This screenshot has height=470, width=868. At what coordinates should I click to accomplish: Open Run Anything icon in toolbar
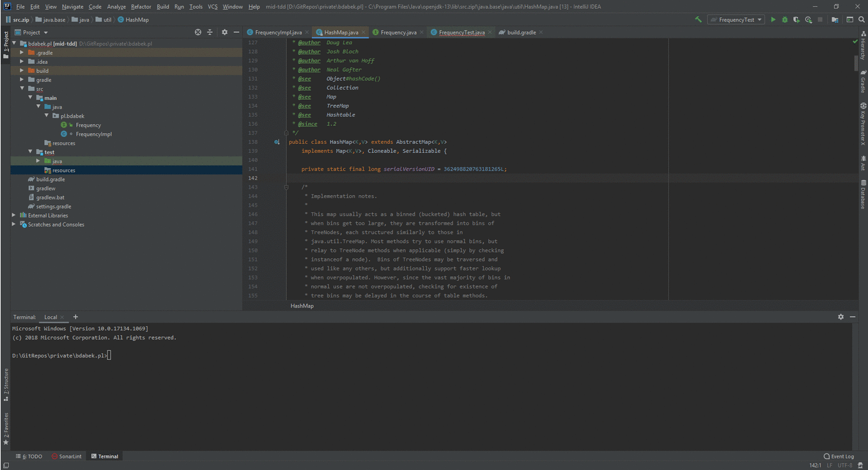(849, 20)
